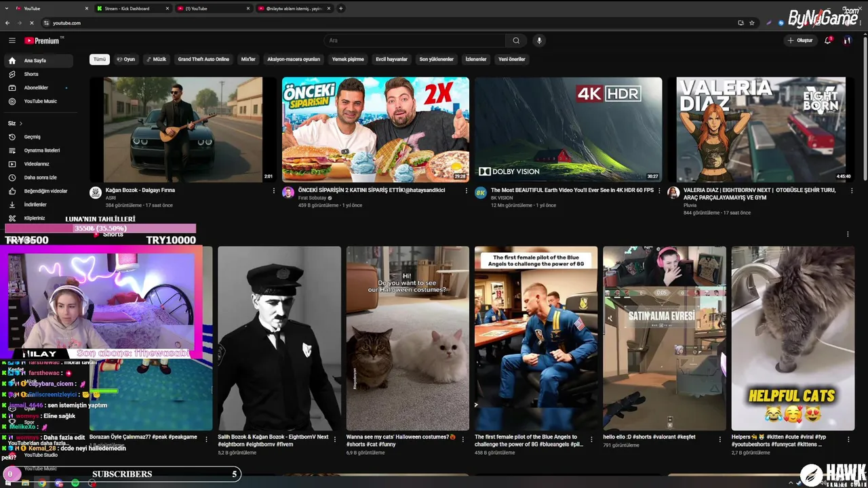Open 4K HDR Earth video thumbnail

click(x=568, y=129)
